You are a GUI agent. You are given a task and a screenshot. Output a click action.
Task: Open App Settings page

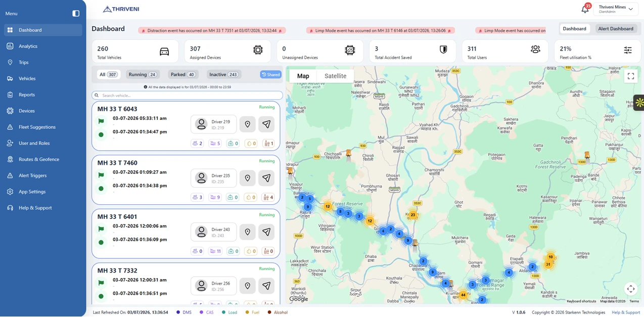(x=43, y=192)
